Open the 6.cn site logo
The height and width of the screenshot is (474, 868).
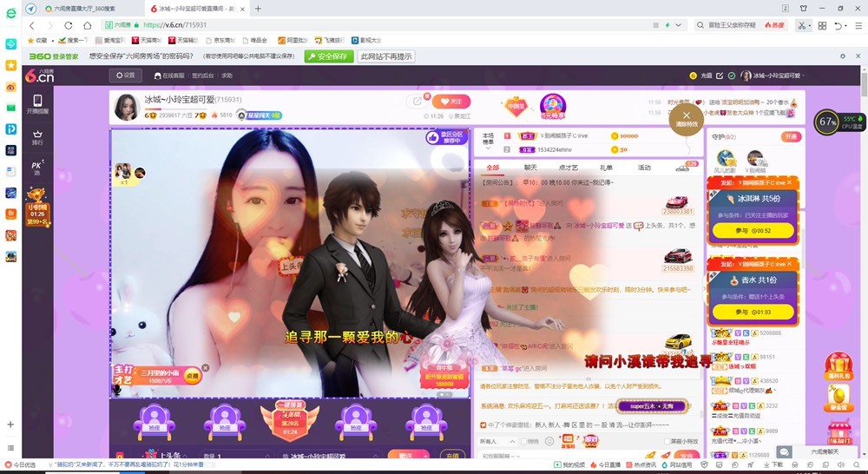point(39,76)
